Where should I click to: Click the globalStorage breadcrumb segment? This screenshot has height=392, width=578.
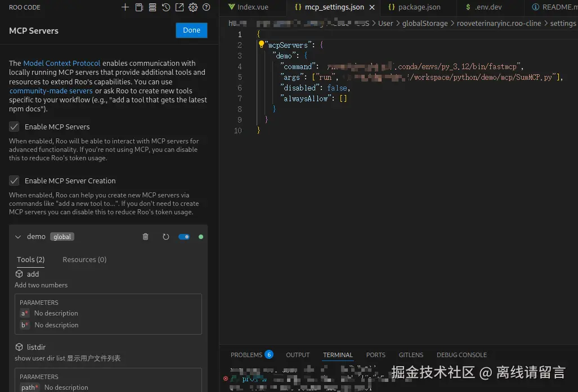point(425,23)
